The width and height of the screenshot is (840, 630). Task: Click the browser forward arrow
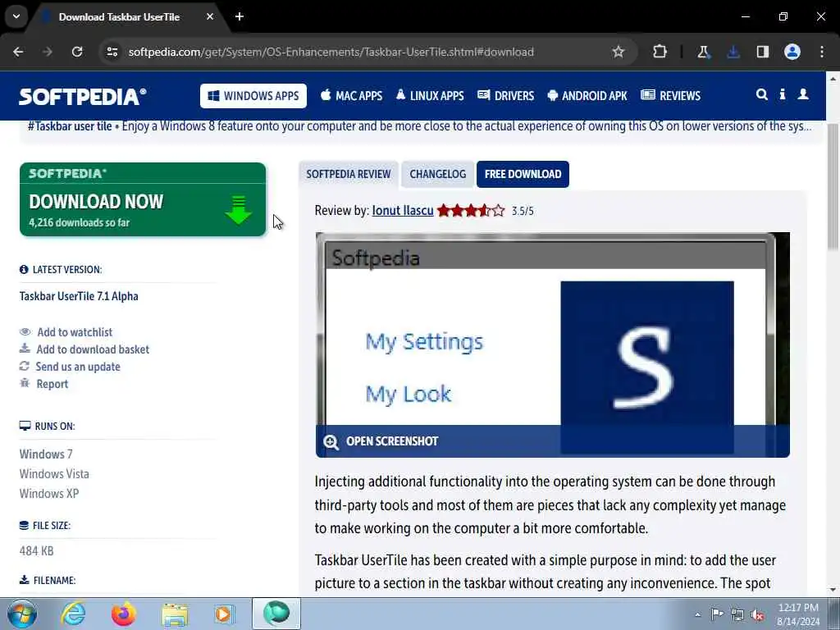pyautogui.click(x=47, y=52)
